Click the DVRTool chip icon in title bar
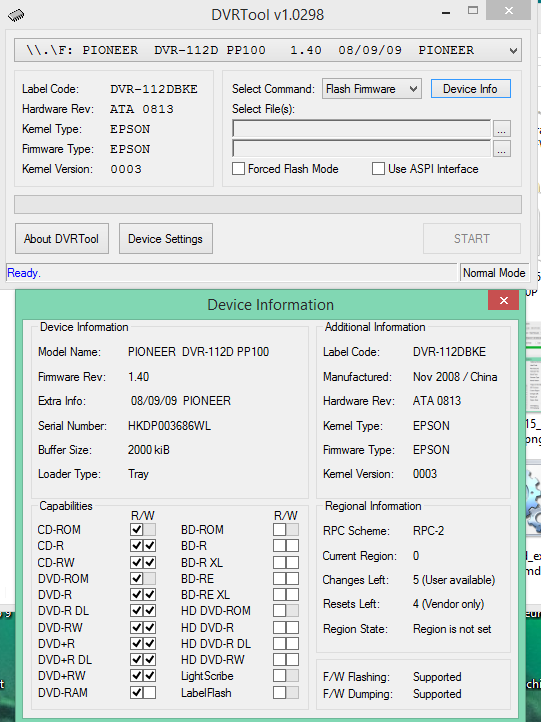Viewport: 541px width, 722px height. point(17,15)
